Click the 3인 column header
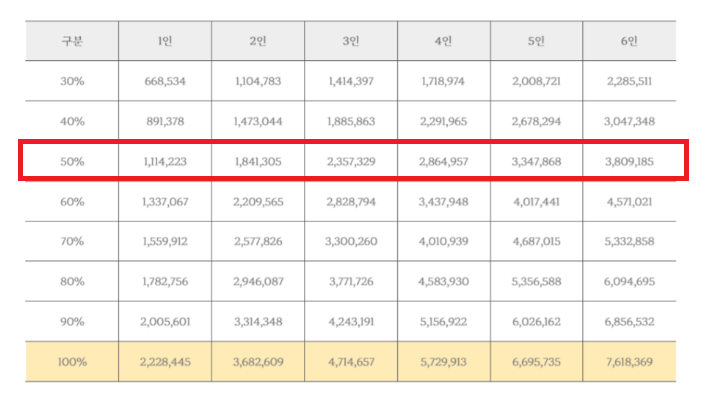The image size is (725, 395). 351,41
